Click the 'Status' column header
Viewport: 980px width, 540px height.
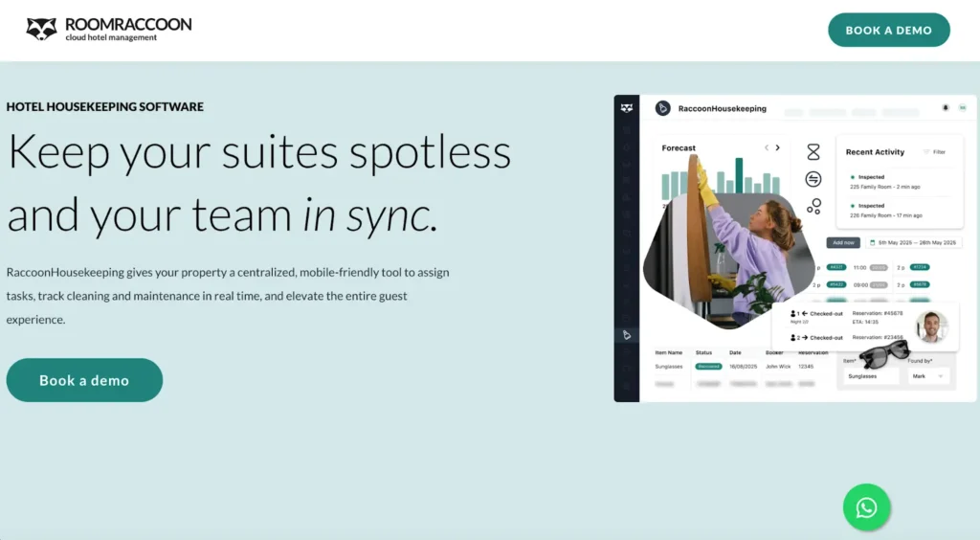(x=703, y=352)
